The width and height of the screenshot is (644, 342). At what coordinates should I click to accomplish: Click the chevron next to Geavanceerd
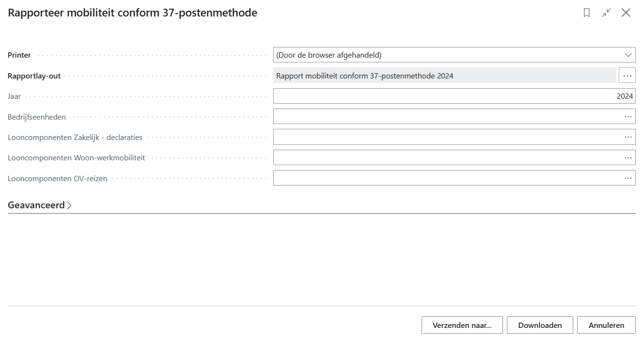(69, 205)
